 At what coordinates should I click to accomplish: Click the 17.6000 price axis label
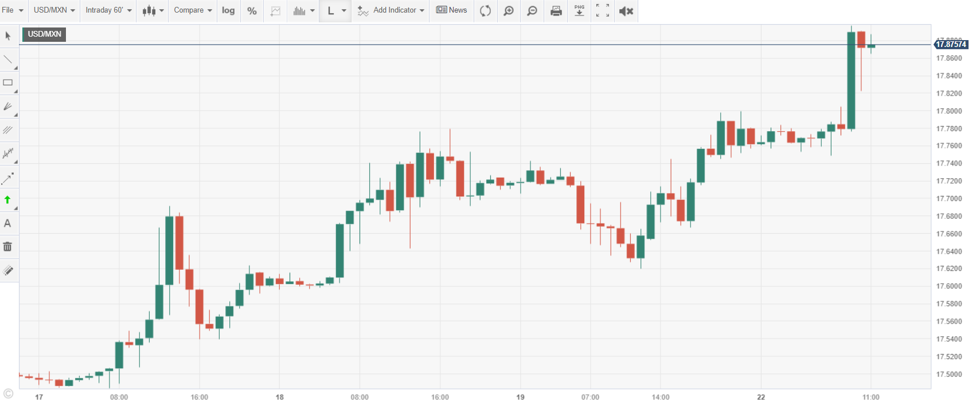(949, 286)
